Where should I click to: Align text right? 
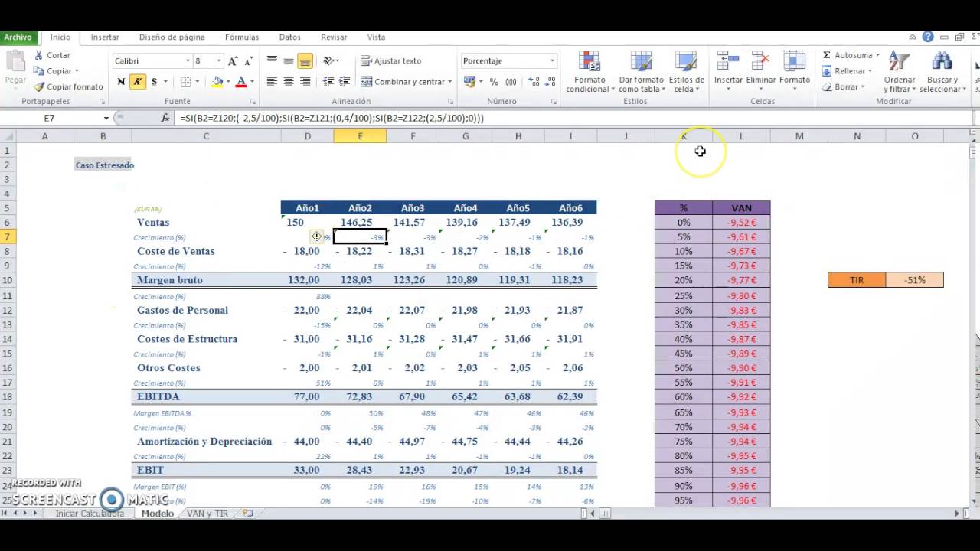tap(305, 82)
